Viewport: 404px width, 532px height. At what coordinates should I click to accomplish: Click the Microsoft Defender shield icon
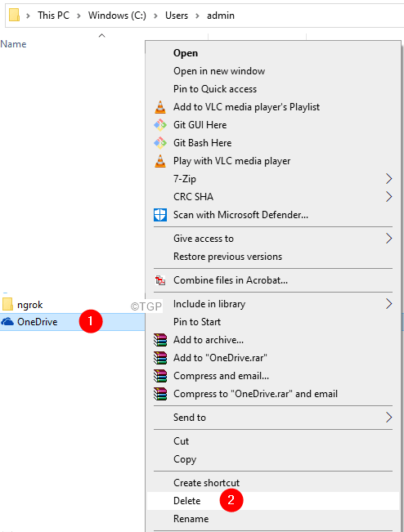coord(160,215)
